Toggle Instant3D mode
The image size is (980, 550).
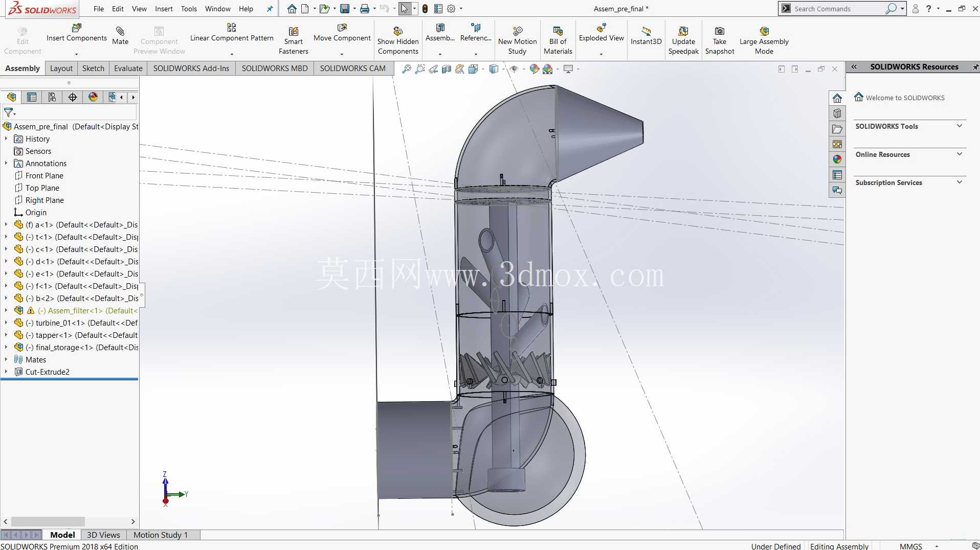(646, 35)
